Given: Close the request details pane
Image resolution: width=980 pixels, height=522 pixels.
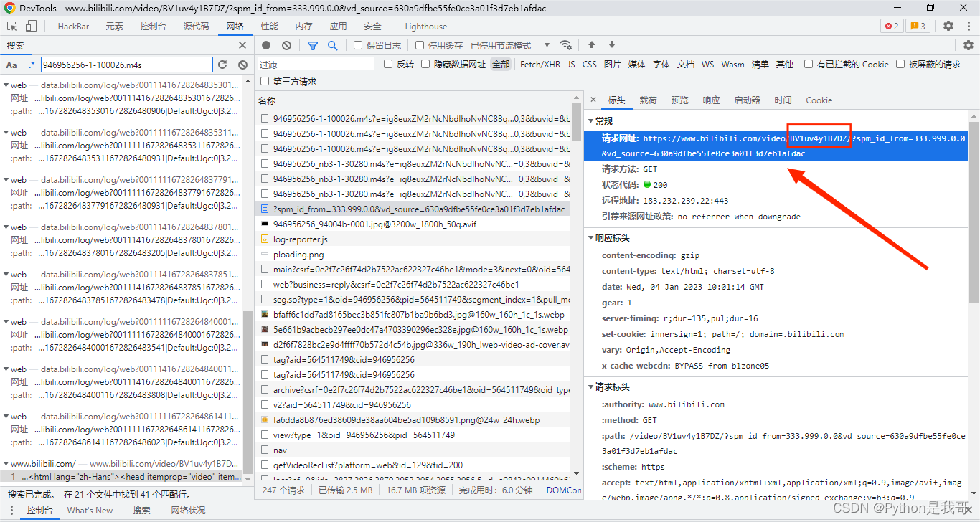Looking at the screenshot, I should click(x=593, y=100).
